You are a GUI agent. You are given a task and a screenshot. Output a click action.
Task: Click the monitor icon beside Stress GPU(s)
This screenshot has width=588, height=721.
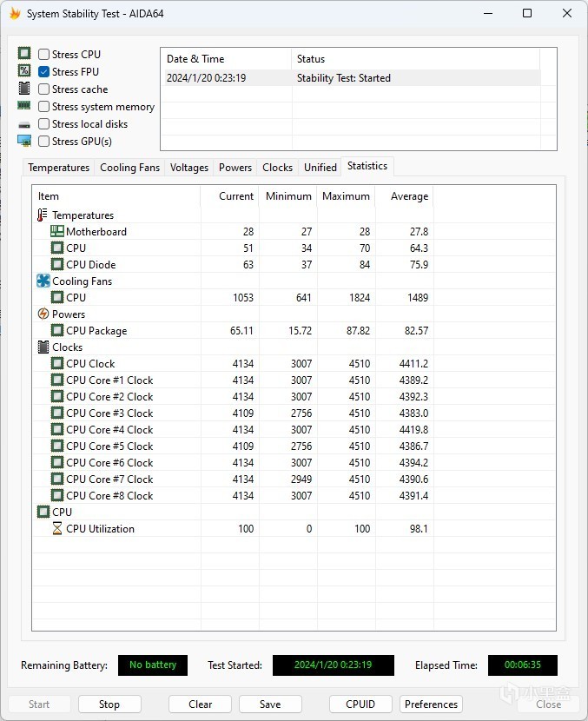pyautogui.click(x=24, y=141)
